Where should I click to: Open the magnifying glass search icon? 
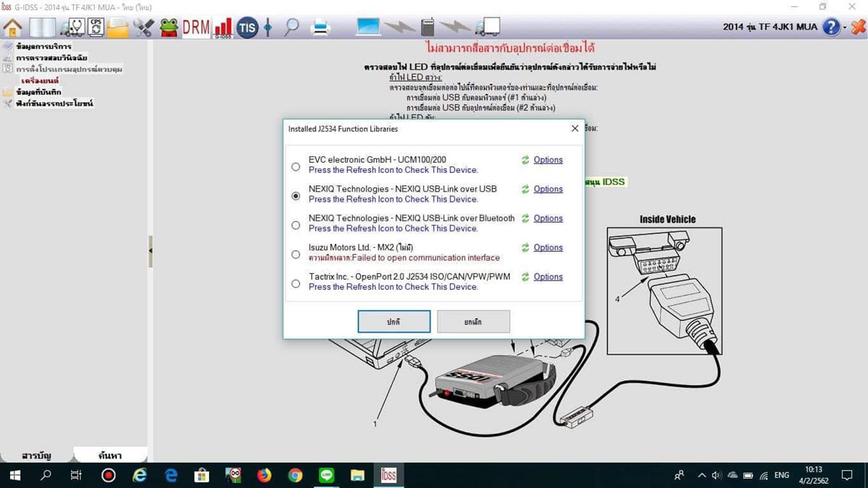click(292, 28)
